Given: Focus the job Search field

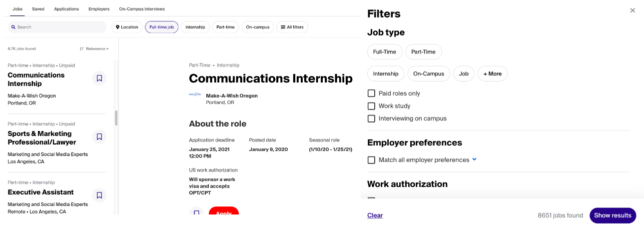Looking at the screenshot, I should [57, 27].
